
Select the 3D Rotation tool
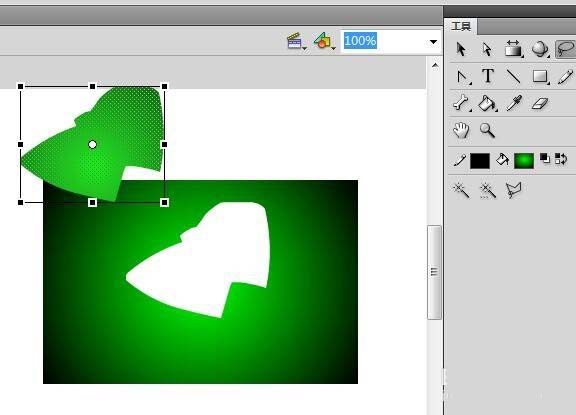540,49
